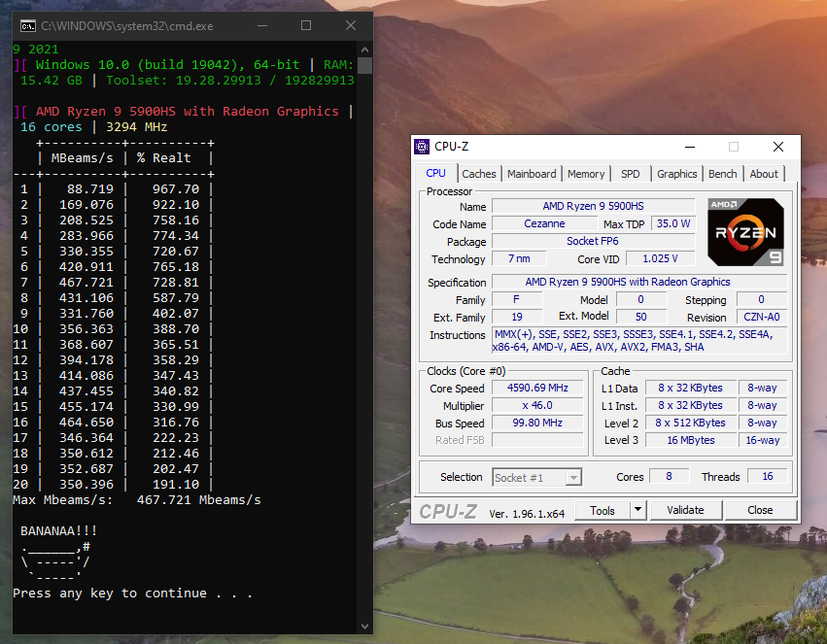Click the Code Name value Cezanne

click(544, 223)
